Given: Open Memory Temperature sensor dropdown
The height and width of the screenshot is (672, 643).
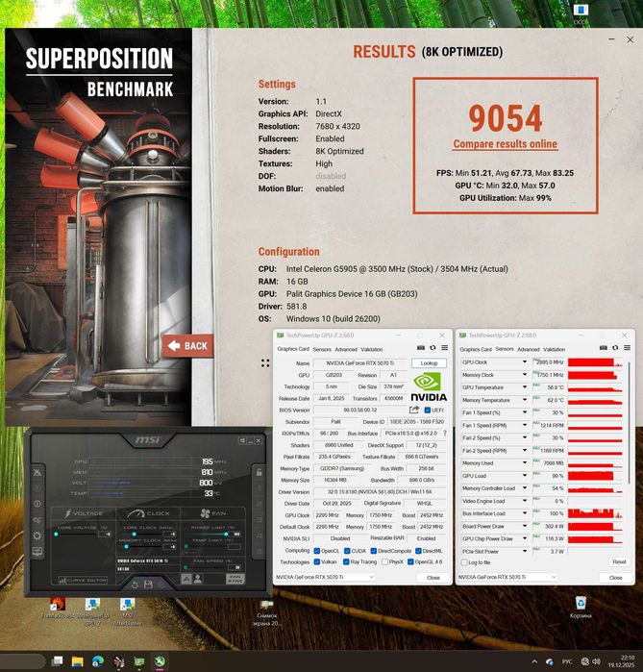Looking at the screenshot, I should [525, 400].
